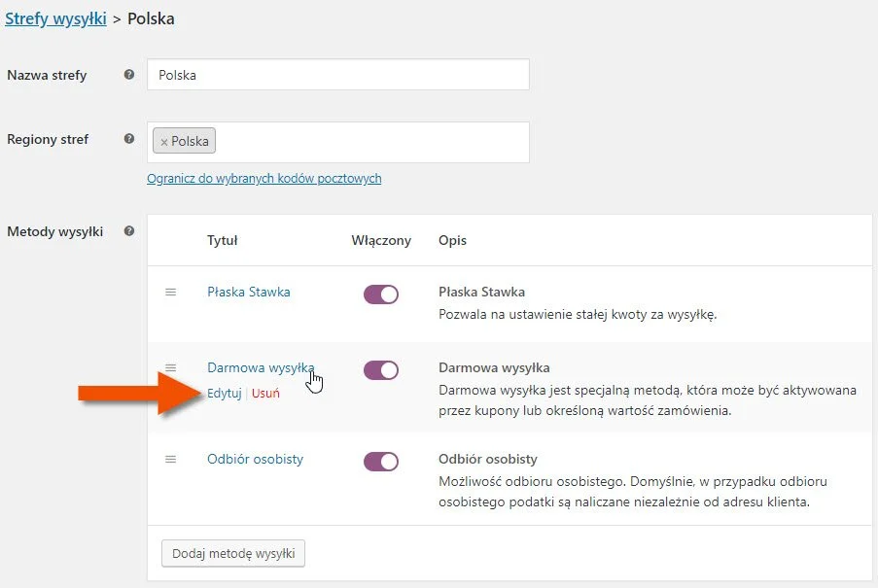Click Edytuj under Darmowa wysyłka
Viewport: 878px width, 588px height.
(x=224, y=394)
